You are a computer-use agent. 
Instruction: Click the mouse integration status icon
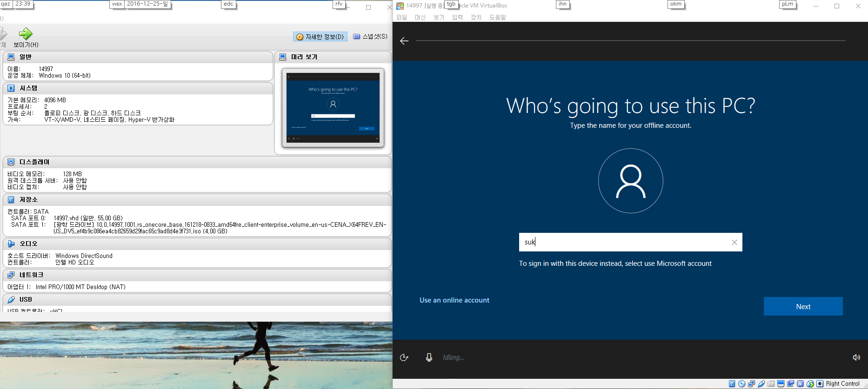coord(810,383)
